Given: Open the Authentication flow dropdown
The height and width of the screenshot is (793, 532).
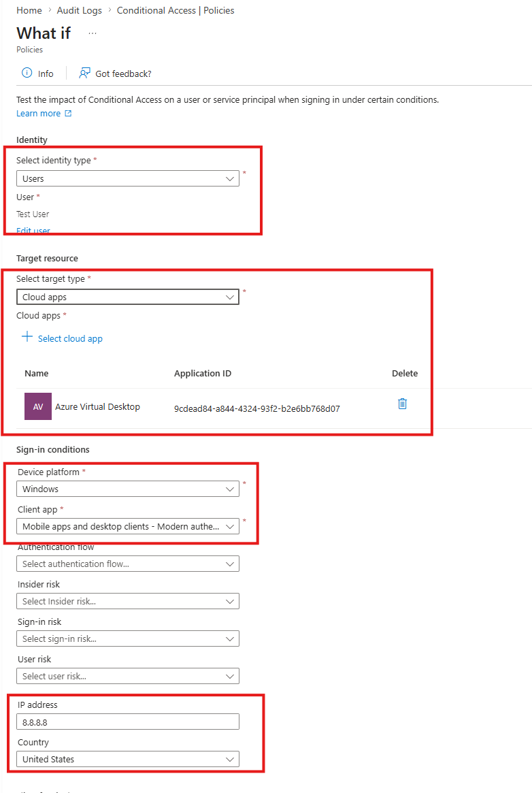Looking at the screenshot, I should tap(128, 564).
